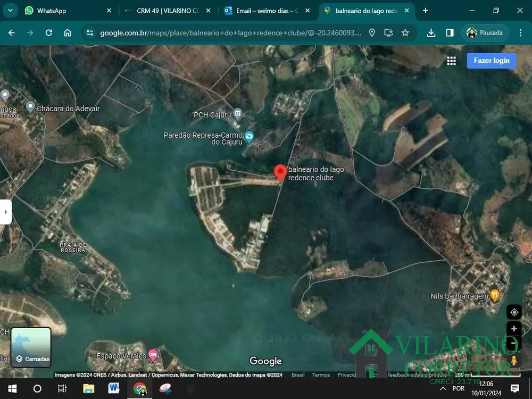Expand the collapsed Maps side panel

pyautogui.click(x=5, y=212)
